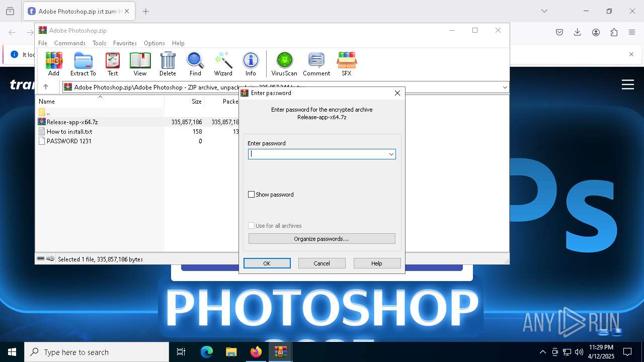644x362 pixels.
Task: Click Help in password dialog
Action: coord(377,263)
